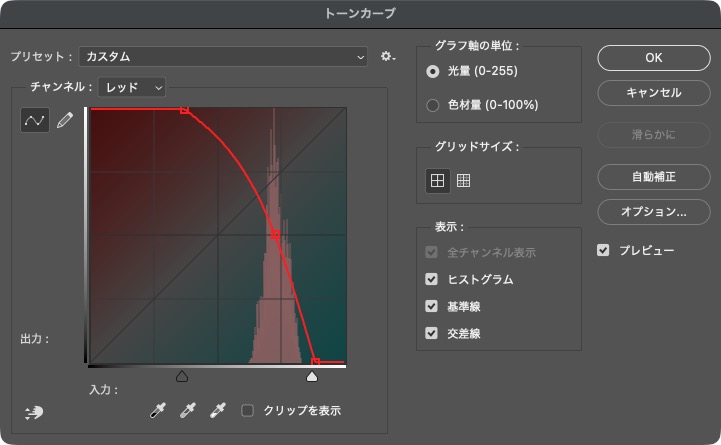The image size is (721, 445).
Task: Toggle the ヒストグラム checkbox
Action: click(x=431, y=279)
